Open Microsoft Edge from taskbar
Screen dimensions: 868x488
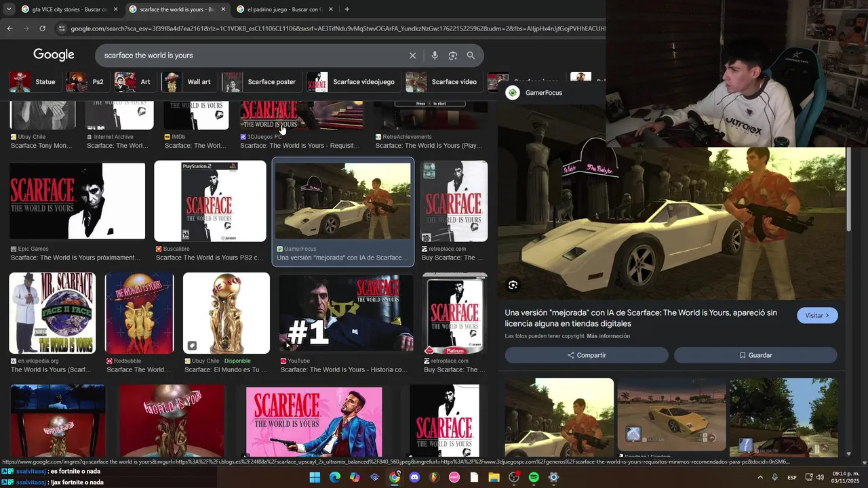(x=335, y=477)
